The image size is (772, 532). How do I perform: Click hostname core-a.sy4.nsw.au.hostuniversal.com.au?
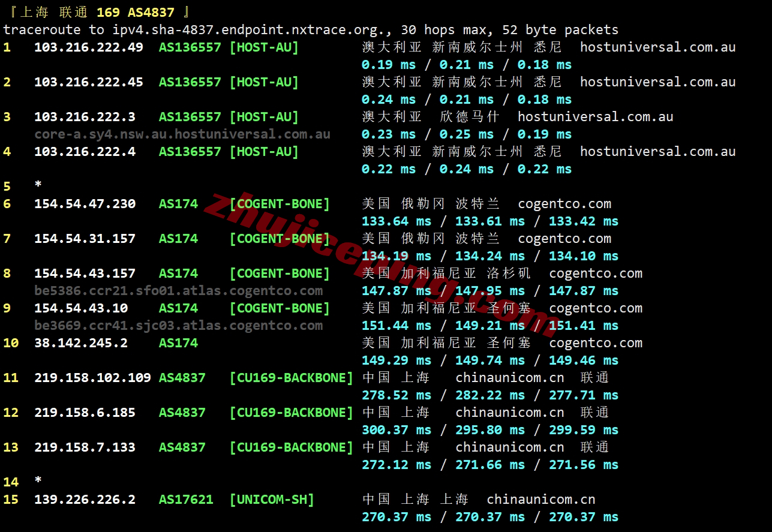point(182,134)
